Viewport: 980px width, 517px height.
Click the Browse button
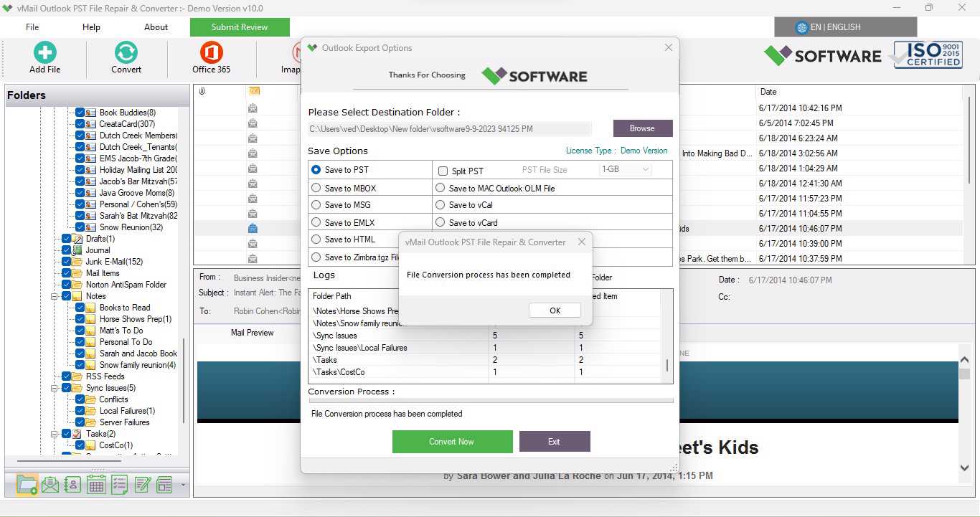coord(642,128)
